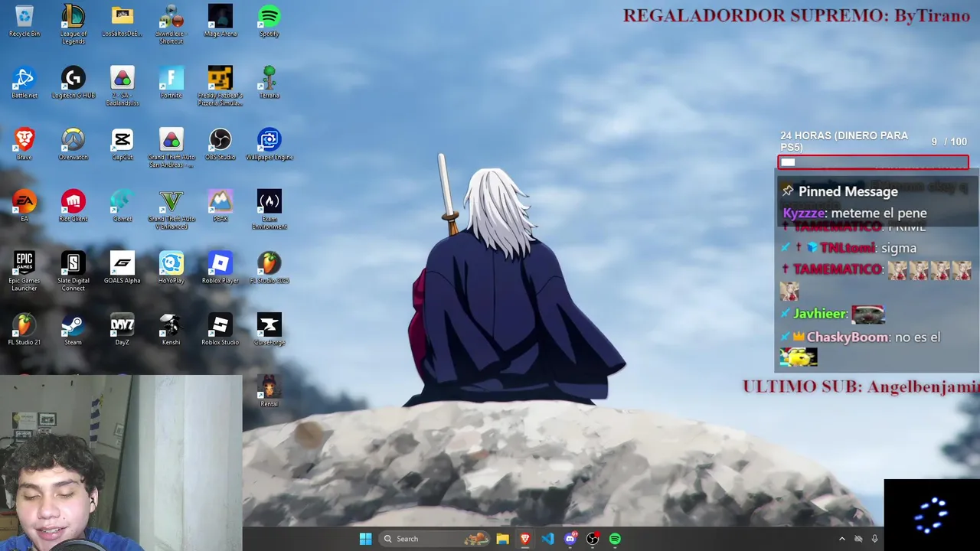The height and width of the screenshot is (551, 980).
Task: Launch the Terraria desktop shortcut
Action: point(269,83)
